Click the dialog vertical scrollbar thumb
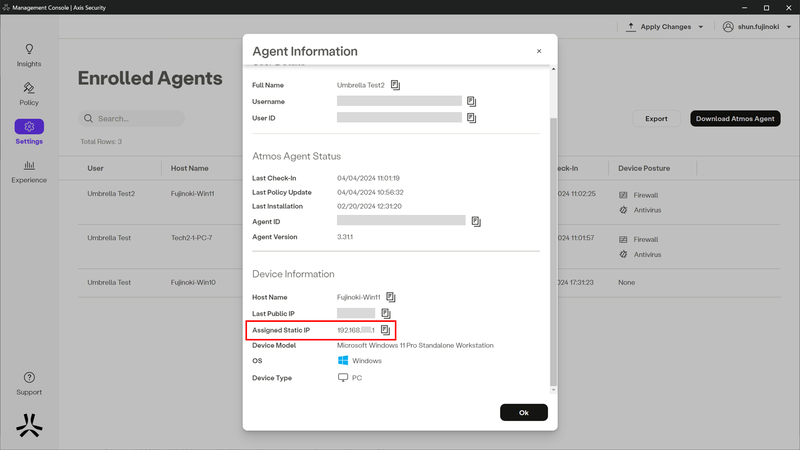 click(x=554, y=251)
